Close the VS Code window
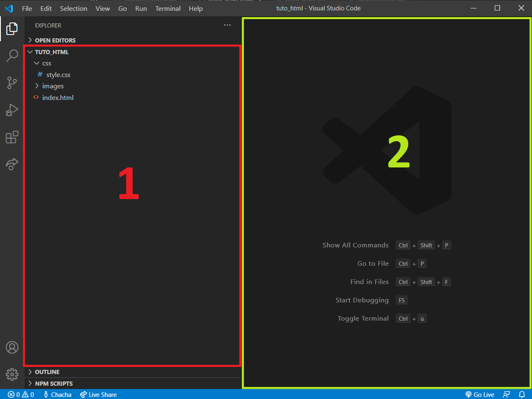The height and width of the screenshot is (399, 532). (x=521, y=8)
